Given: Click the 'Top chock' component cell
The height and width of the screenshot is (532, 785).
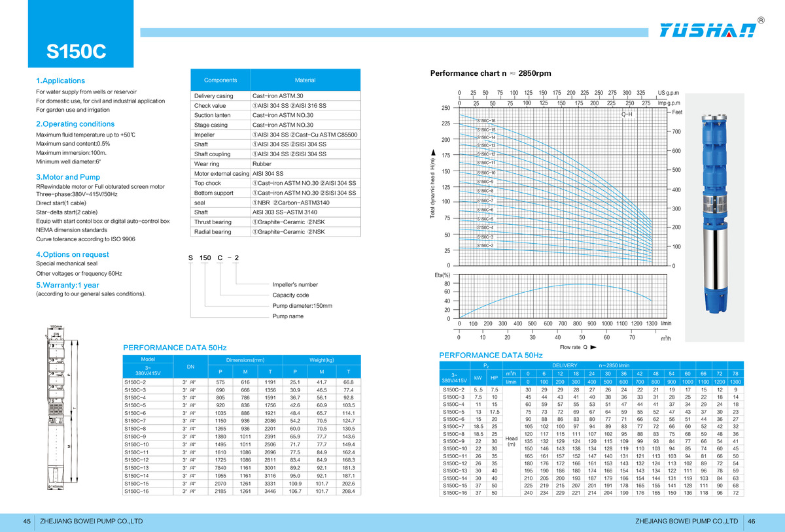Looking at the screenshot, I should (x=220, y=183).
